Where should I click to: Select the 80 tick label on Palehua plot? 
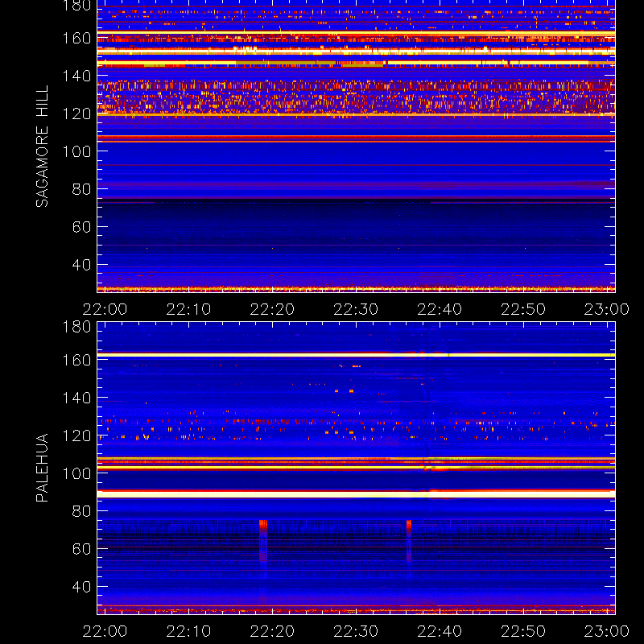tap(81, 511)
